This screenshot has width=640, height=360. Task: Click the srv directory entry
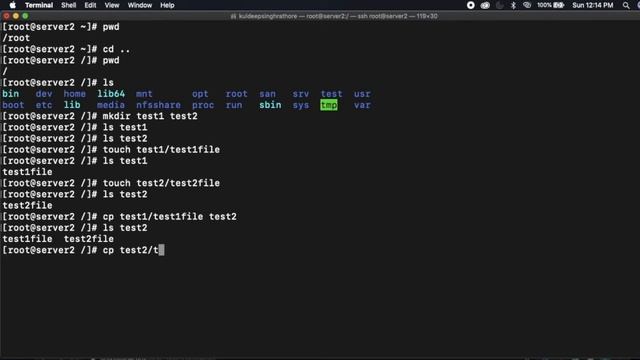coord(301,94)
